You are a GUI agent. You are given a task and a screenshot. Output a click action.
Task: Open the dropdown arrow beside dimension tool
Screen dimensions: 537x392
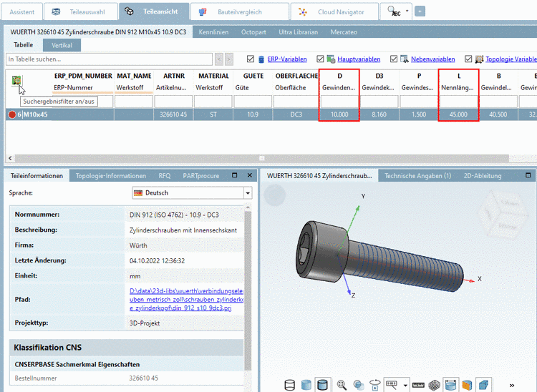tap(405, 385)
